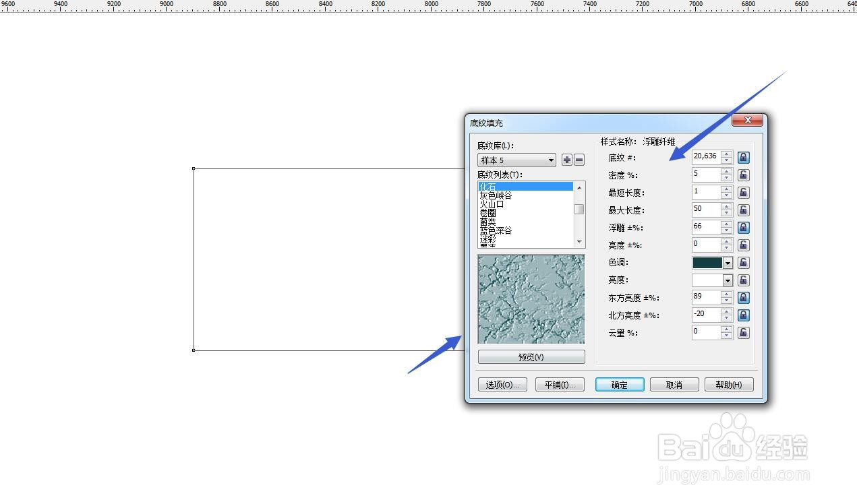This screenshot has width=857, height=504.
Task: Decrease 最大长度 with spinner down arrow
Action: [726, 213]
